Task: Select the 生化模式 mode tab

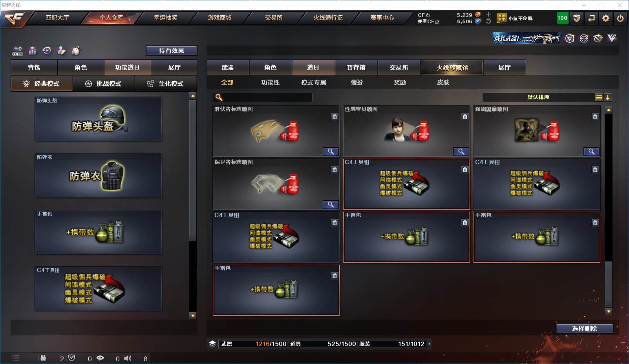Action: [x=166, y=84]
